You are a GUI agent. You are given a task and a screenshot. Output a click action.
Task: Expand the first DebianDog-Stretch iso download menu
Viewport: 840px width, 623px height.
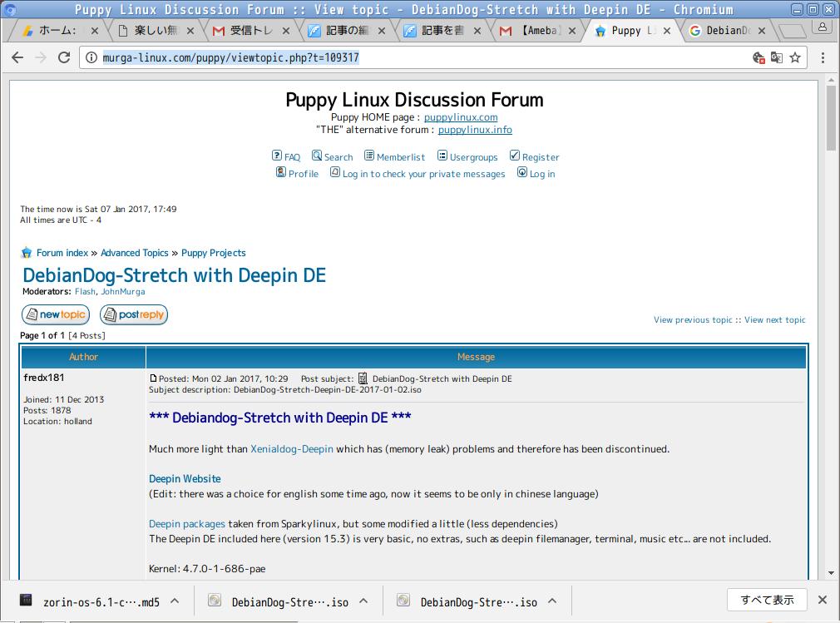[363, 601]
